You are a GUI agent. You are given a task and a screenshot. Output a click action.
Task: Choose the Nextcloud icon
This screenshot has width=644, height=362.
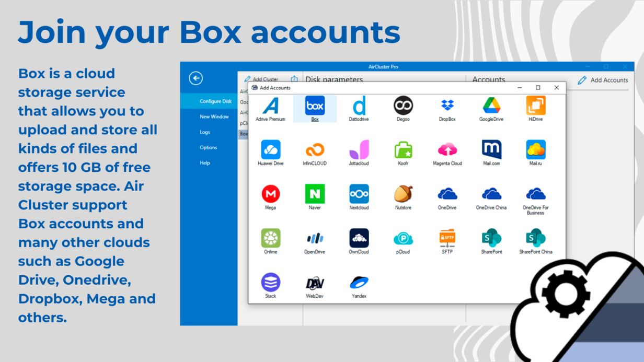click(x=359, y=194)
